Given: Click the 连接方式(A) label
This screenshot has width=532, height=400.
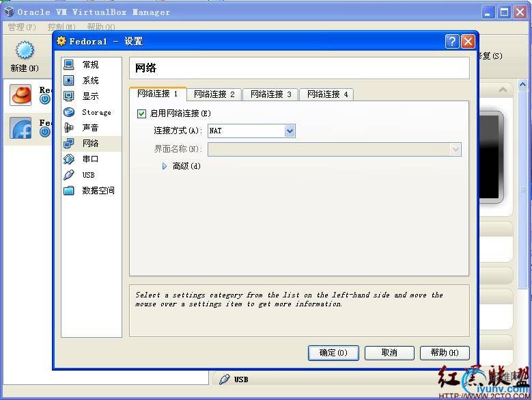Looking at the screenshot, I should (178, 131).
